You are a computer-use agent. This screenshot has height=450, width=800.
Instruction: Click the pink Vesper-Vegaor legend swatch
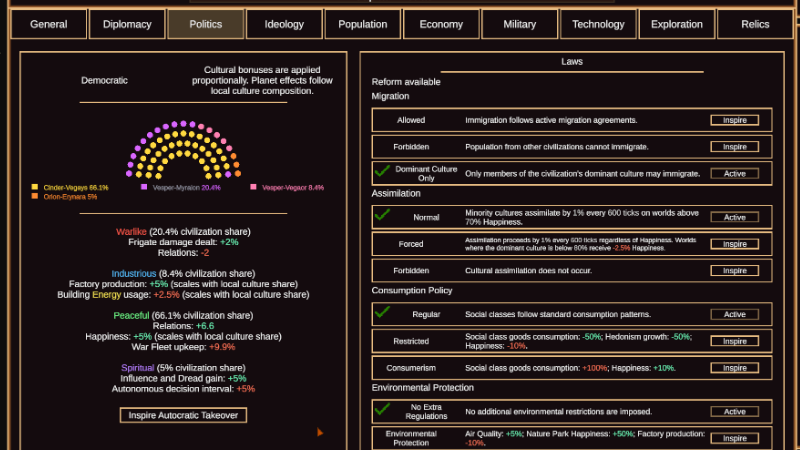coord(253,187)
